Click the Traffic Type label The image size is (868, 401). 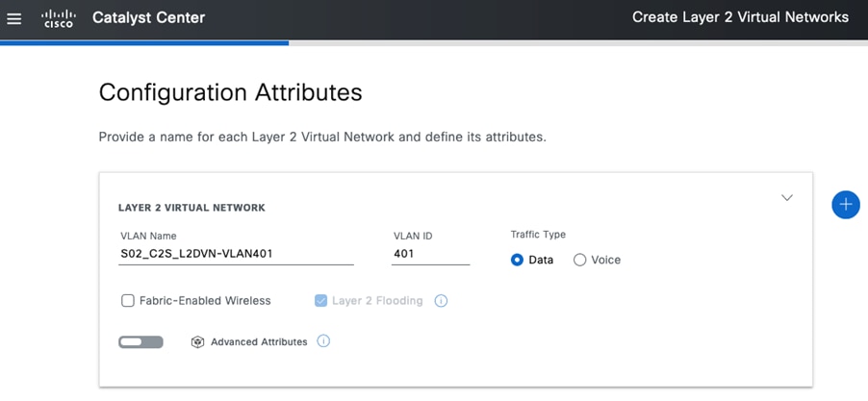tap(538, 235)
